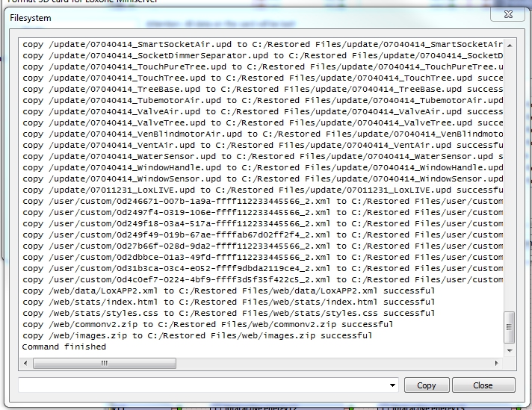
Task: Click the 'Command finished' line
Action: coord(64,347)
